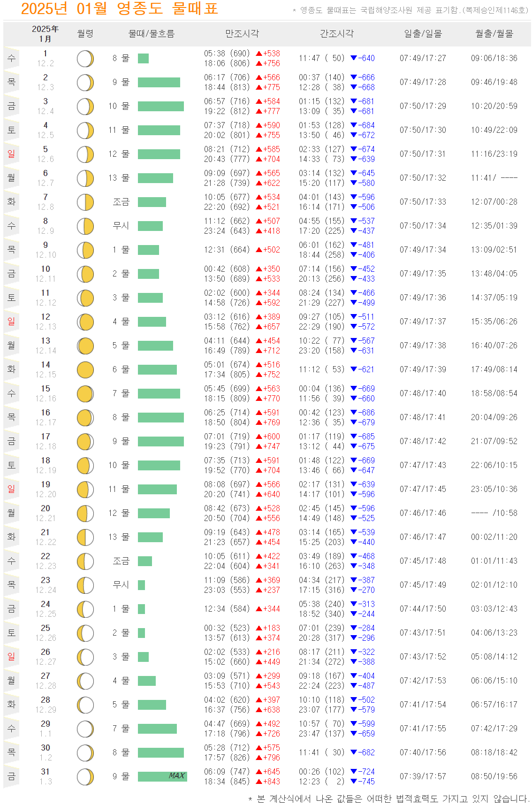
Task: Click the green tide bar for January 3
Action: click(161, 106)
